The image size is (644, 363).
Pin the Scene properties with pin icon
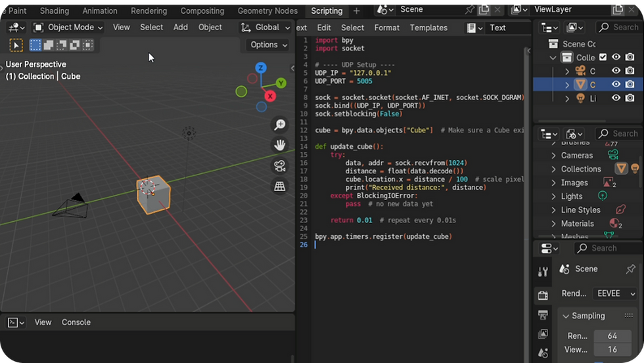[x=630, y=269]
